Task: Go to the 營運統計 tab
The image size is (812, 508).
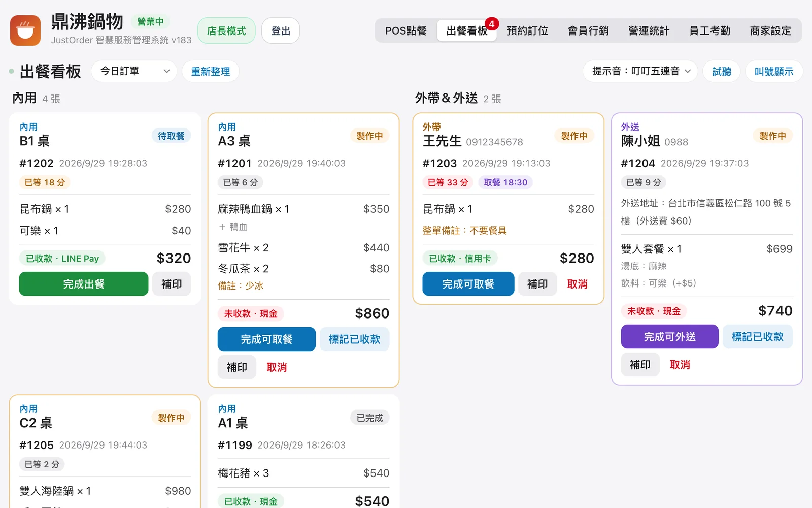Action: coord(649,30)
